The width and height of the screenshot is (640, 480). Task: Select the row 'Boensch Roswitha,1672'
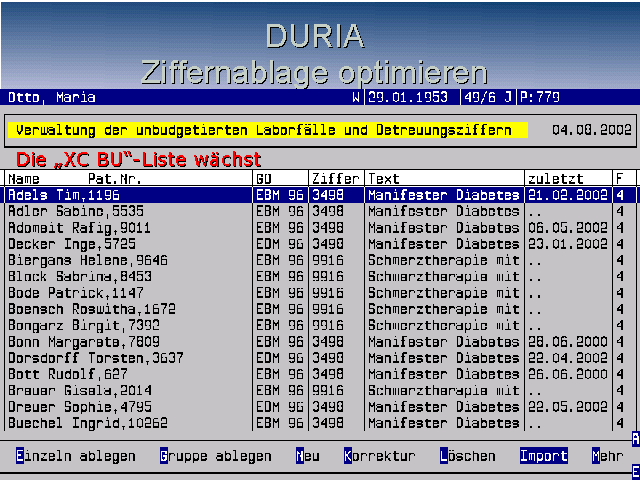tap(320, 309)
